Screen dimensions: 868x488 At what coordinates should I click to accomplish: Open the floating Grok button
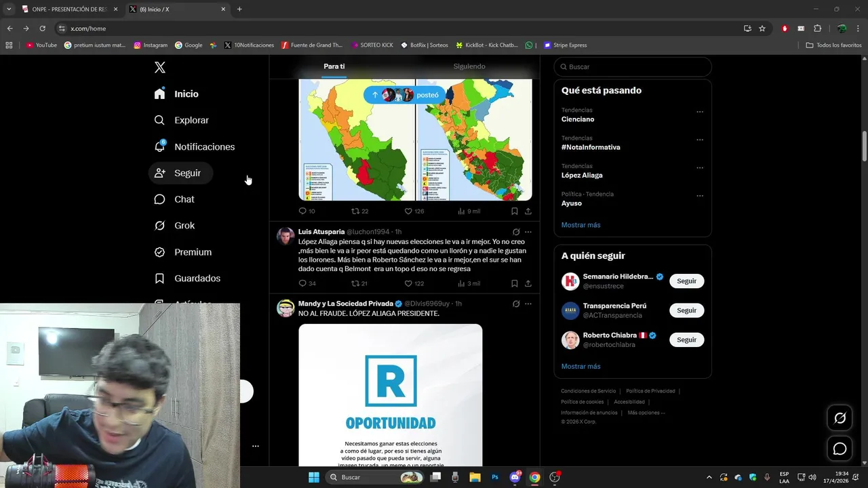(840, 418)
